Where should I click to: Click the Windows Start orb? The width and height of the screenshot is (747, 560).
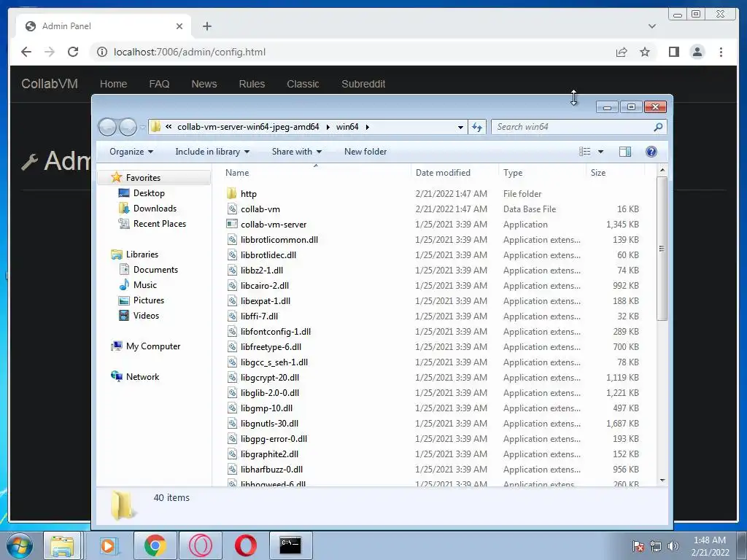(20, 545)
